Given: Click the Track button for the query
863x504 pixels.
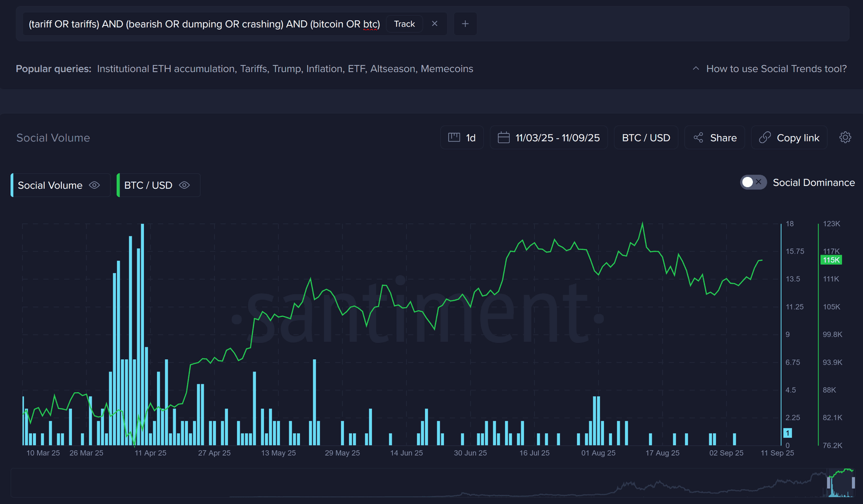Looking at the screenshot, I should tap(404, 24).
